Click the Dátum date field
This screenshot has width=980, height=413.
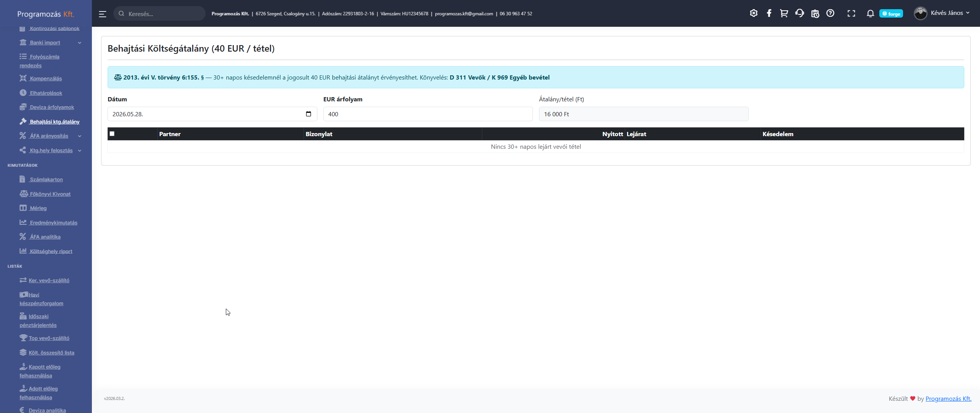pos(212,114)
